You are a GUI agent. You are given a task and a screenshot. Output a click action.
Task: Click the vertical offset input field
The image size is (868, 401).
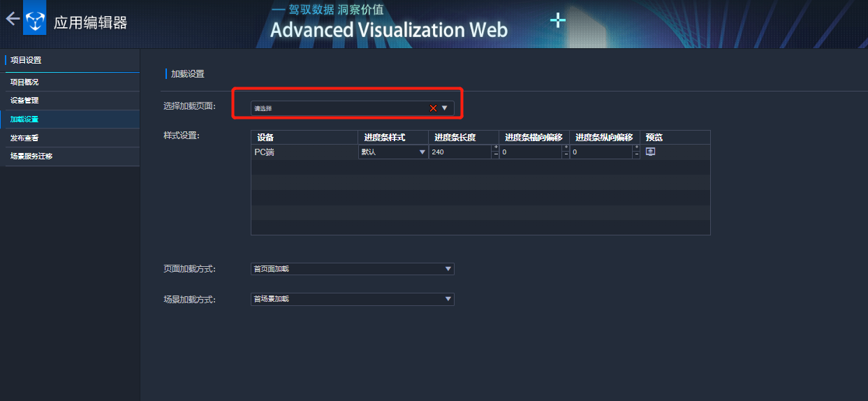click(x=602, y=152)
